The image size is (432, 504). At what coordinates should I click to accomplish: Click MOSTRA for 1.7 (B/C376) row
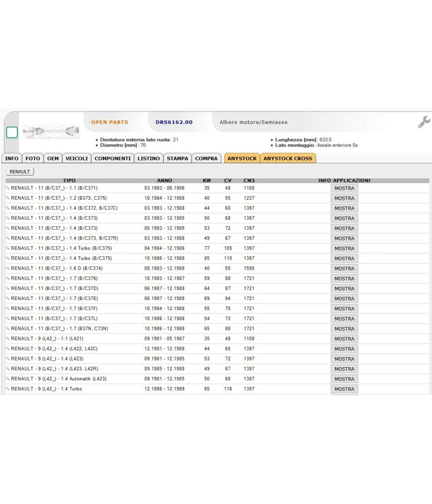344,279
